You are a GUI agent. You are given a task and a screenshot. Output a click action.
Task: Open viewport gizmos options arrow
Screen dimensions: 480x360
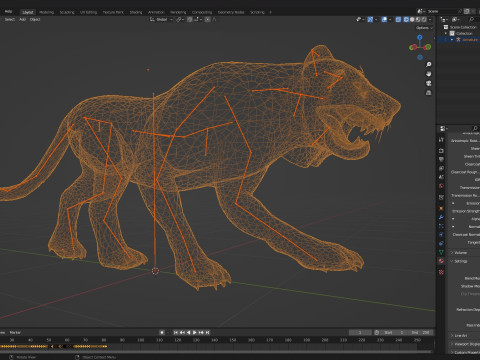(x=376, y=19)
